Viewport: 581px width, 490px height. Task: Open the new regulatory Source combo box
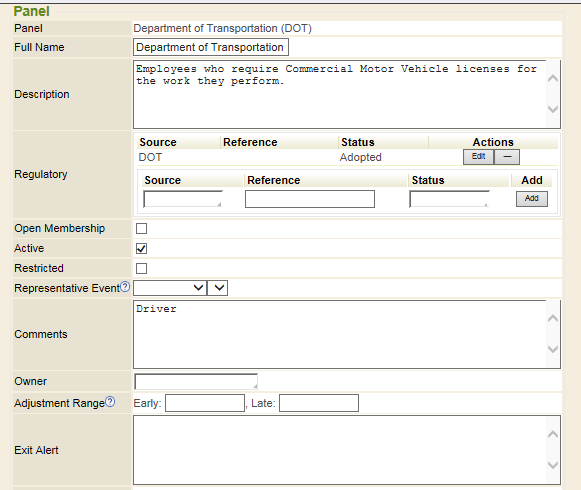[183, 199]
